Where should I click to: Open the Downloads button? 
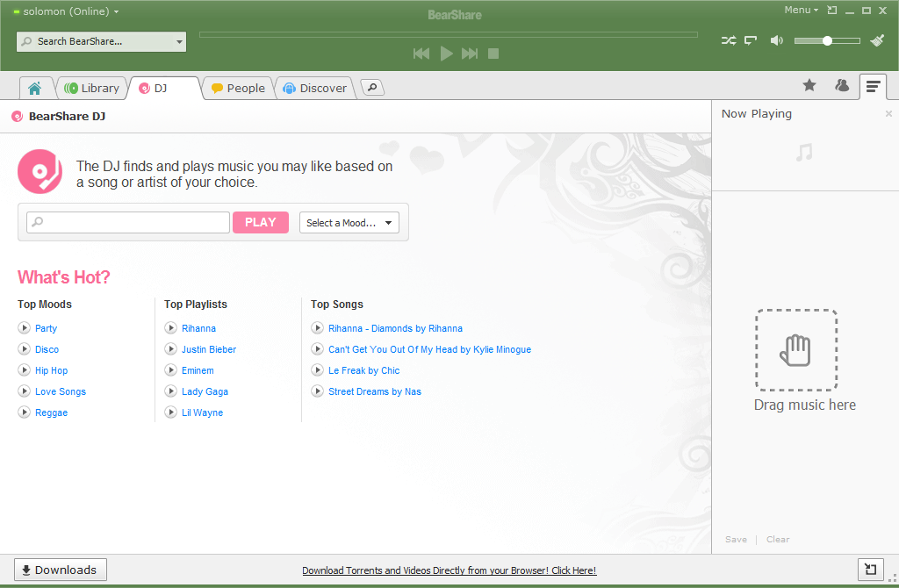(x=61, y=570)
